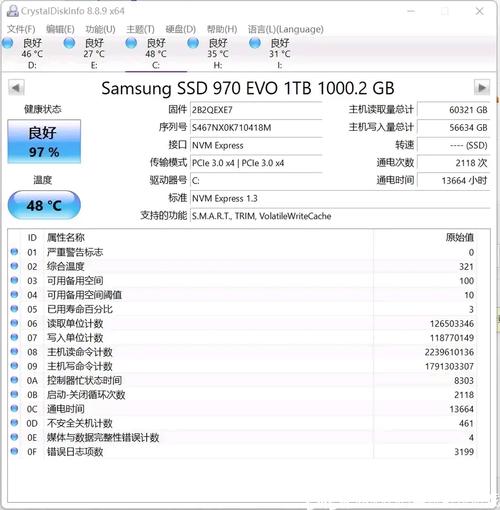Screen dimensions: 500x510
Task: Click raw value 3199 for error log entries
Action: (464, 452)
